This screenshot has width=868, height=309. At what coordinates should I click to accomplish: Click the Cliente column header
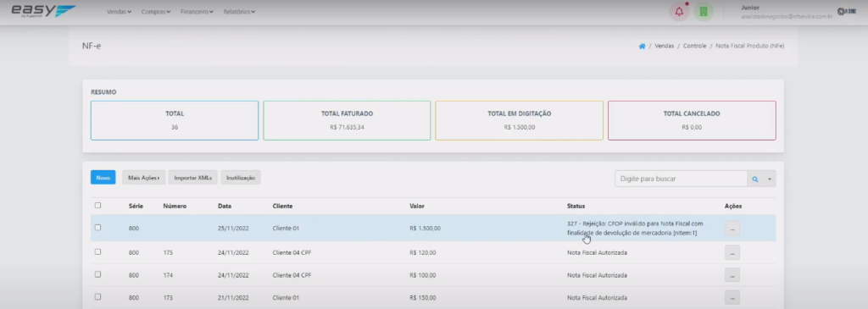(283, 207)
